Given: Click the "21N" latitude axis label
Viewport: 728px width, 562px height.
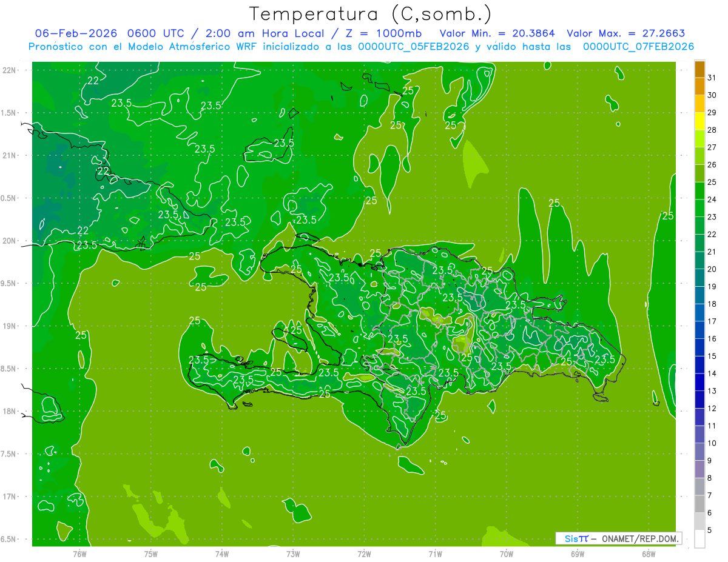Looking at the screenshot, I should pyautogui.click(x=9, y=155).
